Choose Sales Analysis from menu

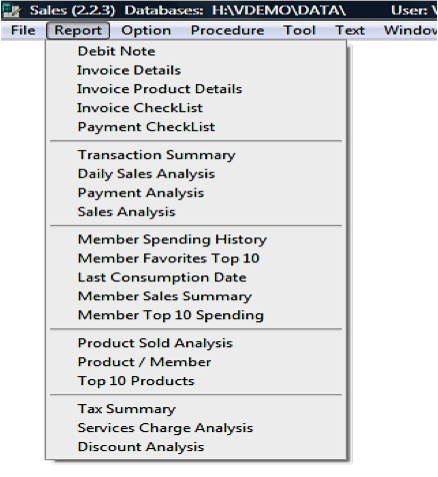pyautogui.click(x=196, y=212)
